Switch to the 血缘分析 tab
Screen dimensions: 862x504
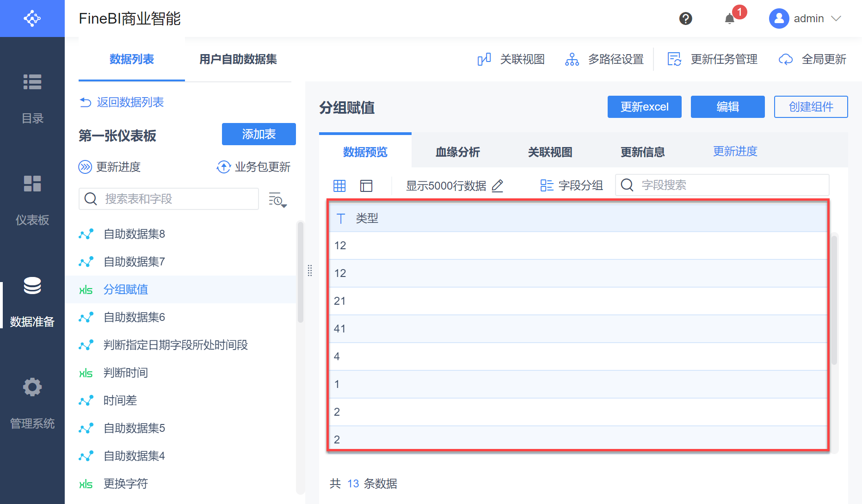[457, 152]
